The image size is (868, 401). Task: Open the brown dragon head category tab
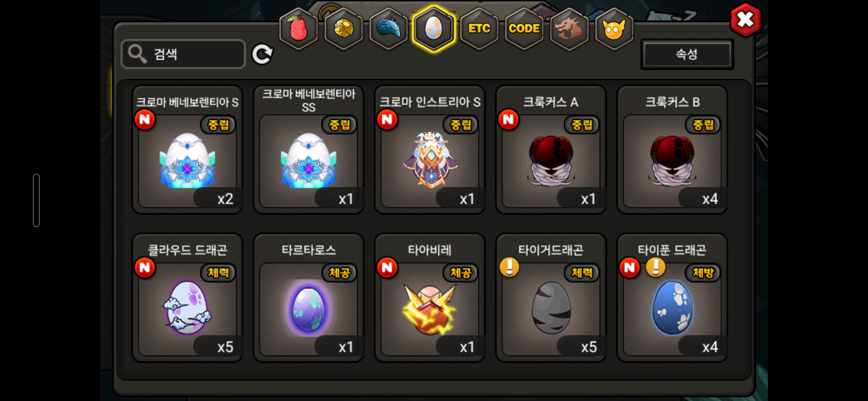(x=569, y=29)
